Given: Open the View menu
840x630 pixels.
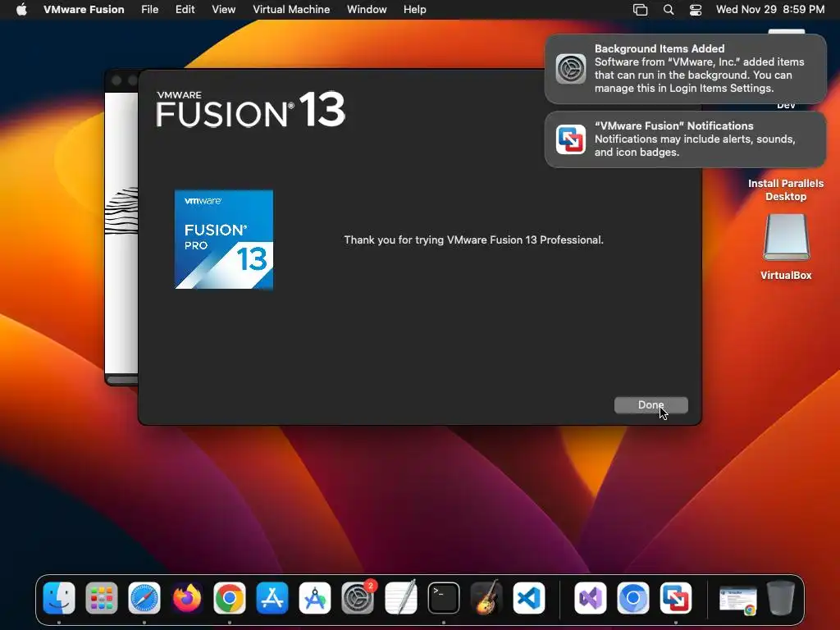Looking at the screenshot, I should [x=223, y=10].
